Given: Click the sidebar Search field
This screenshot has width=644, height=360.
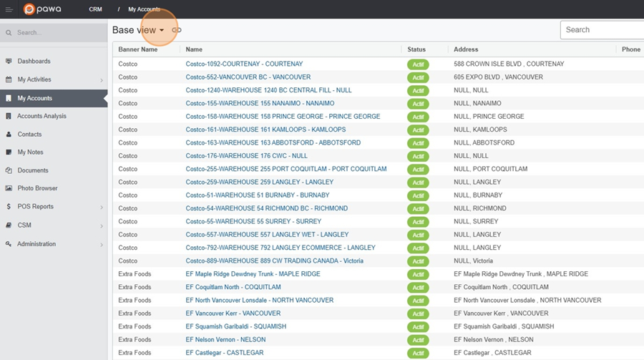Looking at the screenshot, I should (54, 32).
